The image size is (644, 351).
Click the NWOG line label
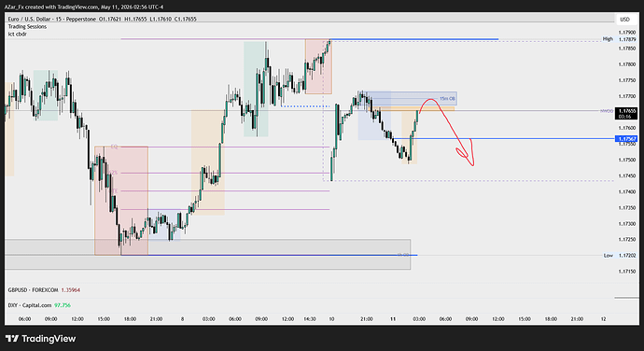point(607,111)
